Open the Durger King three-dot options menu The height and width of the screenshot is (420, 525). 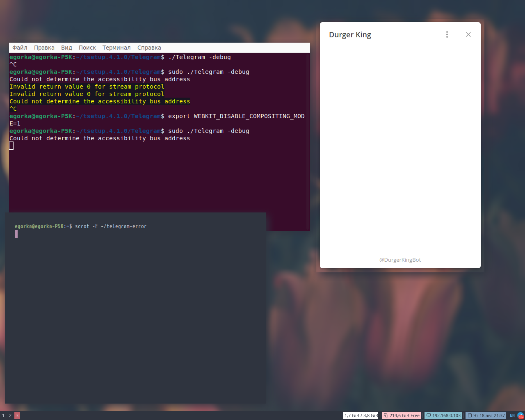[x=447, y=34]
